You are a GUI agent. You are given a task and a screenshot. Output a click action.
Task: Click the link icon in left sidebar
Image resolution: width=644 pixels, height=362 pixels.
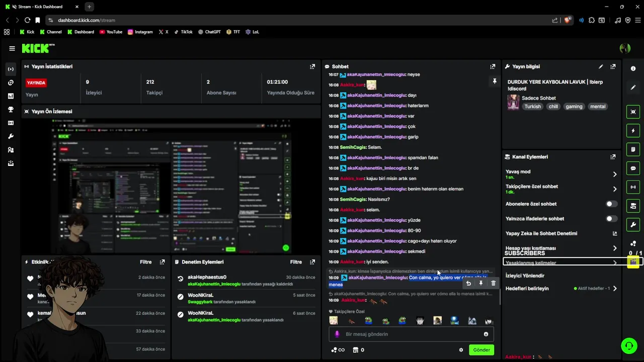pos(11,82)
